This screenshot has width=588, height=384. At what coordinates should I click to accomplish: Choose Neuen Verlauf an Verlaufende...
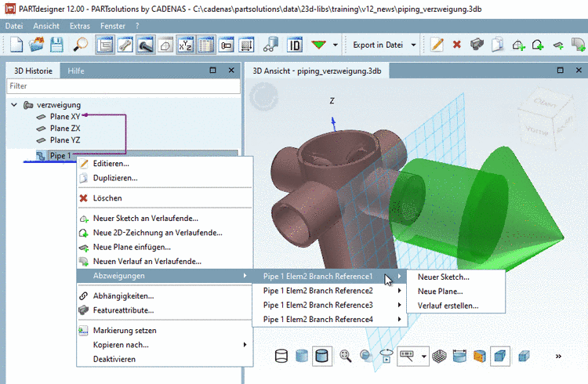tap(165, 261)
